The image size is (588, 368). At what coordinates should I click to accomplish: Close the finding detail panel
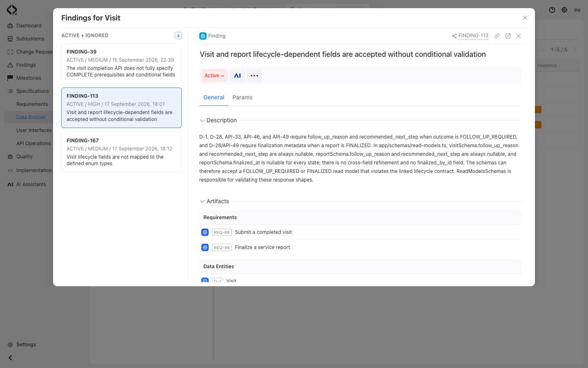point(519,36)
